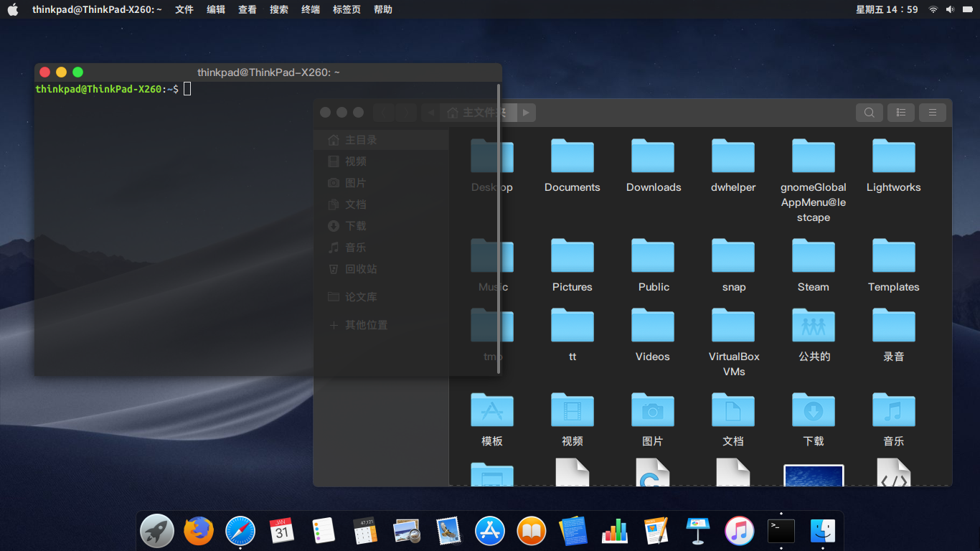
Task: Open Launchpad via the rocket dock icon
Action: point(156,531)
